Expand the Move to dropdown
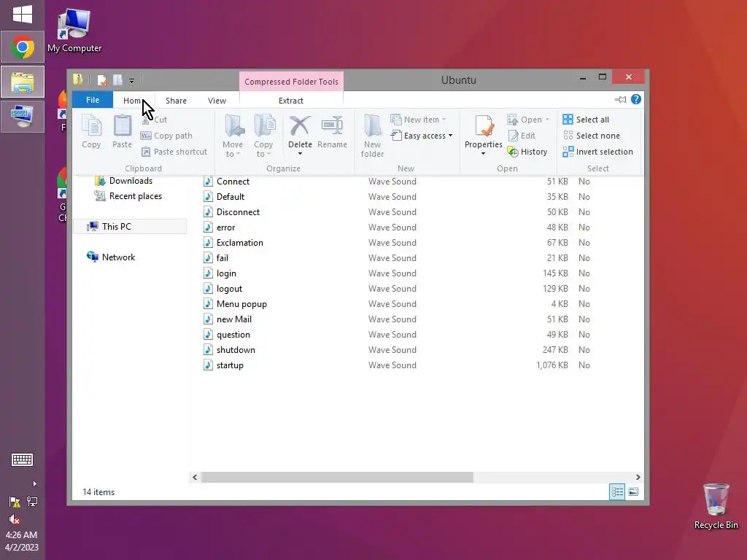Screen dimensions: 747x560 tap(233, 149)
